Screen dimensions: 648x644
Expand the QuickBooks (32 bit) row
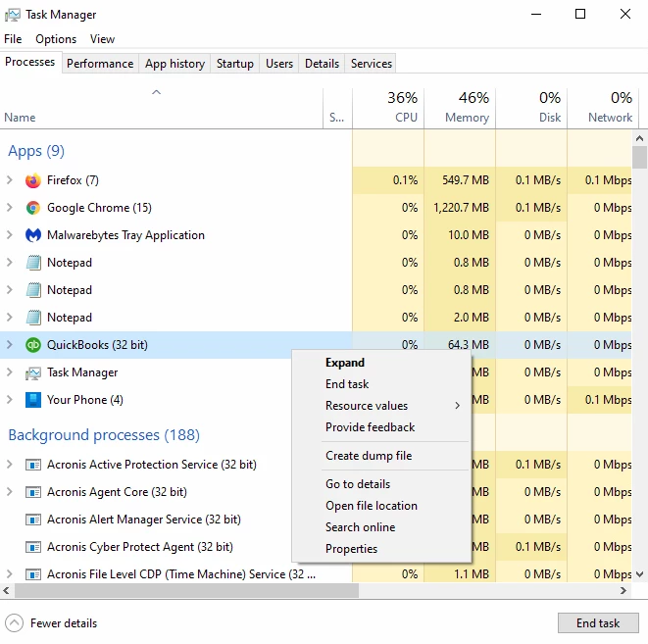click(x=10, y=344)
